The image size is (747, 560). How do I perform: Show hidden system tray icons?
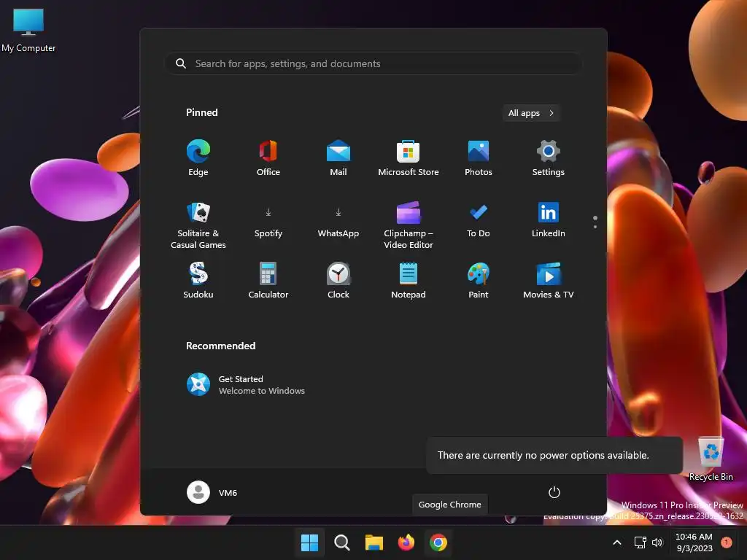click(x=617, y=542)
